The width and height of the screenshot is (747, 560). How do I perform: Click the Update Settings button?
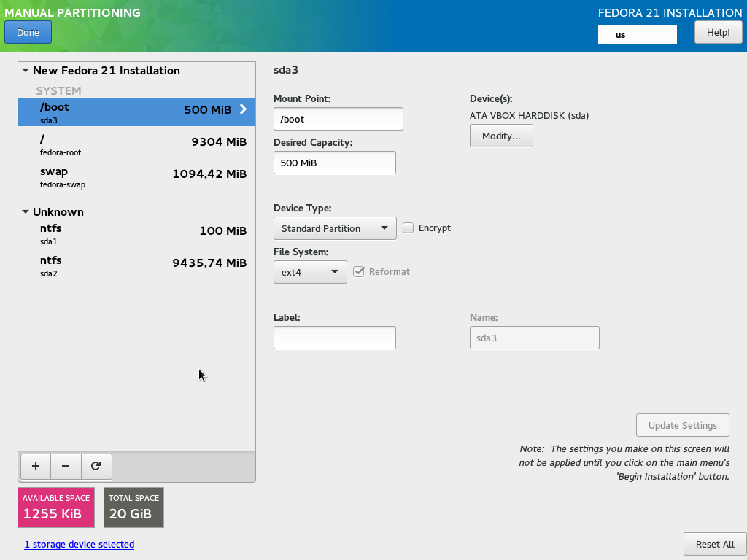(x=682, y=425)
